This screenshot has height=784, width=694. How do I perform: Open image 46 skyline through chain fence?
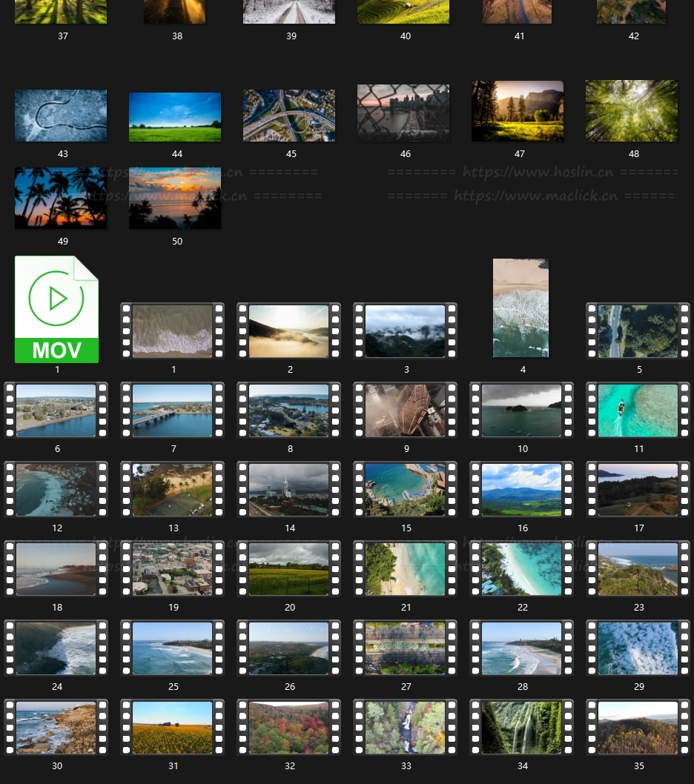point(403,113)
